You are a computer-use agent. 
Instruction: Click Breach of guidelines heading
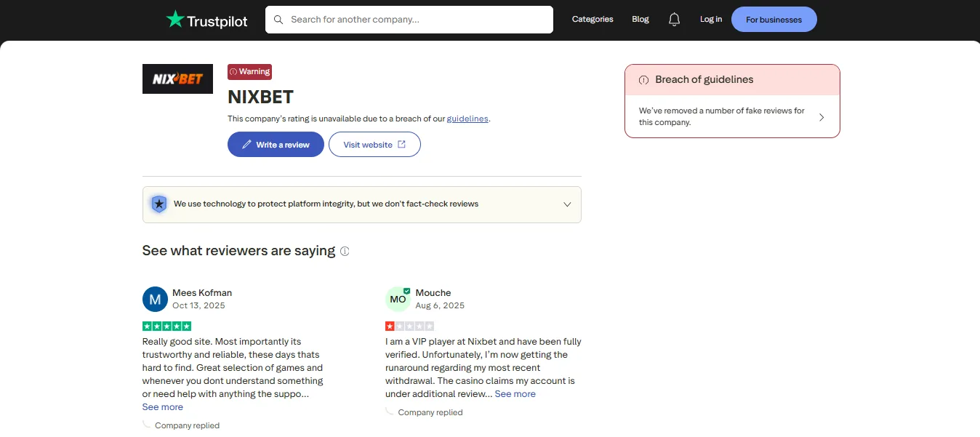click(704, 80)
